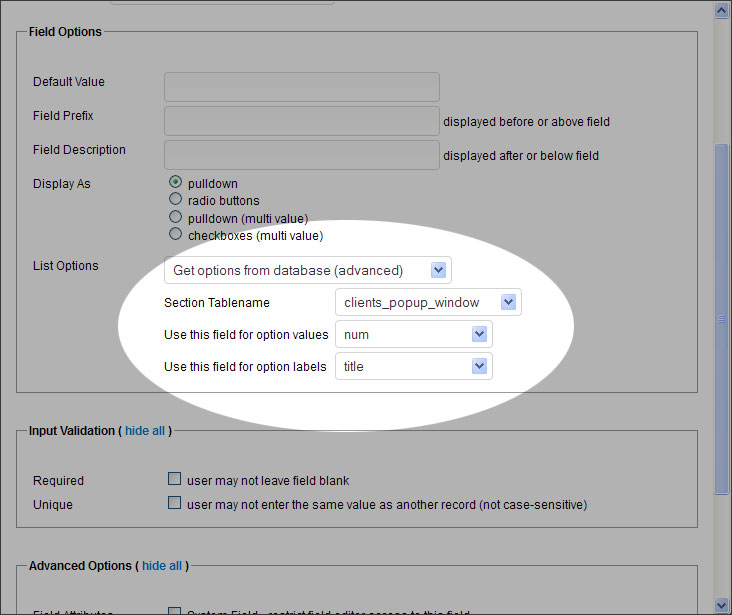
Task: Open the option labels field dropdown
Action: [x=413, y=366]
